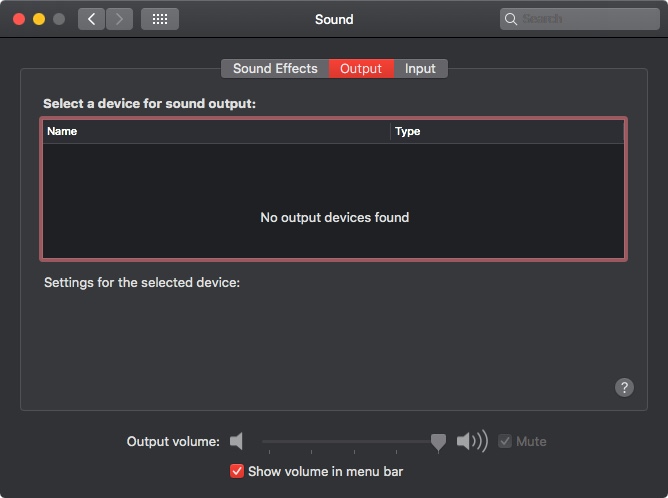Toggle the Mute checkbox

pos(505,441)
